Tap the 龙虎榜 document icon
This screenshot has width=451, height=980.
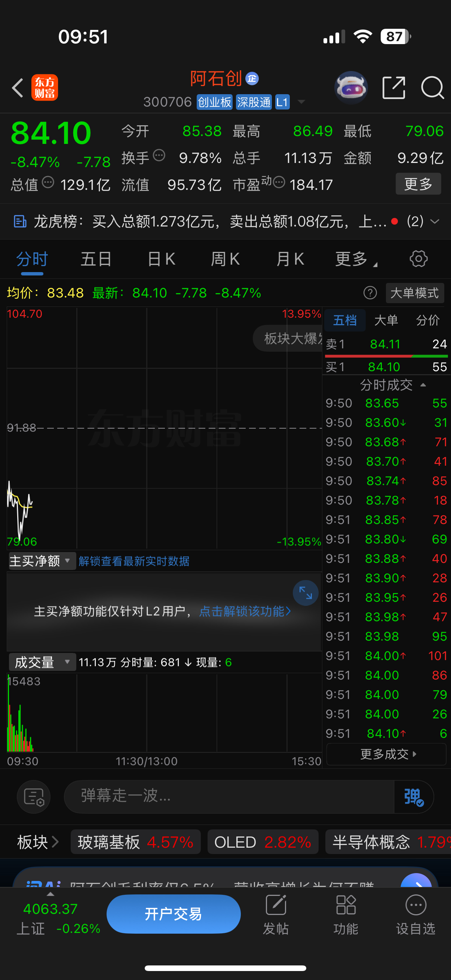pyautogui.click(x=20, y=221)
